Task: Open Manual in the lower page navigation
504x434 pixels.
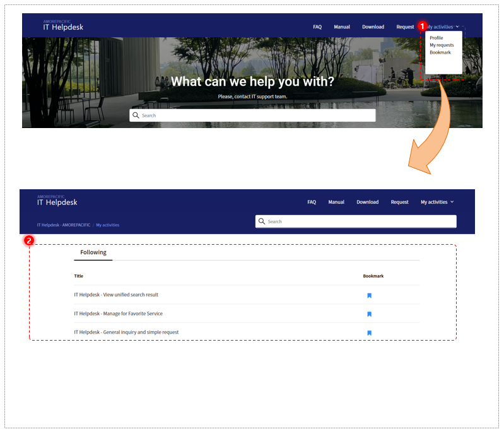Action: (336, 202)
